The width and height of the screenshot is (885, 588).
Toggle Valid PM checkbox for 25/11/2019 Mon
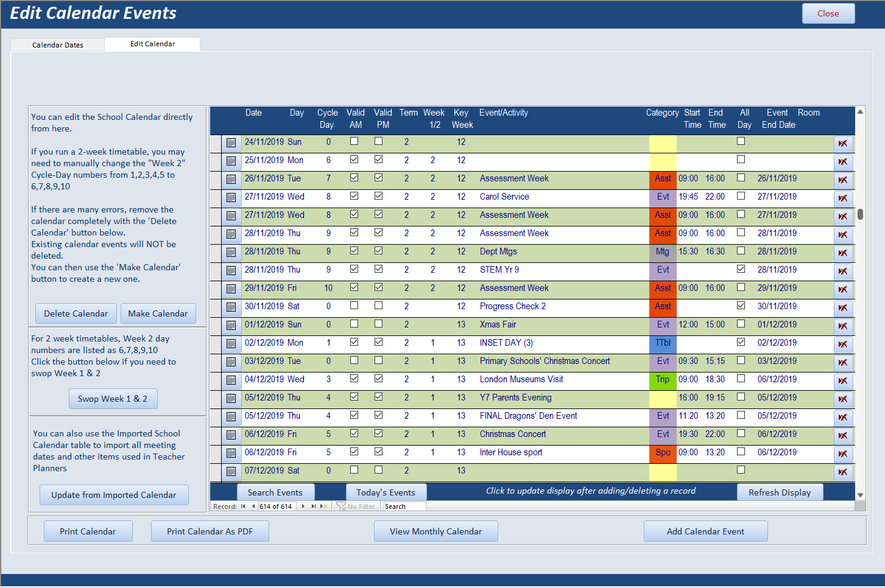pyautogui.click(x=378, y=159)
